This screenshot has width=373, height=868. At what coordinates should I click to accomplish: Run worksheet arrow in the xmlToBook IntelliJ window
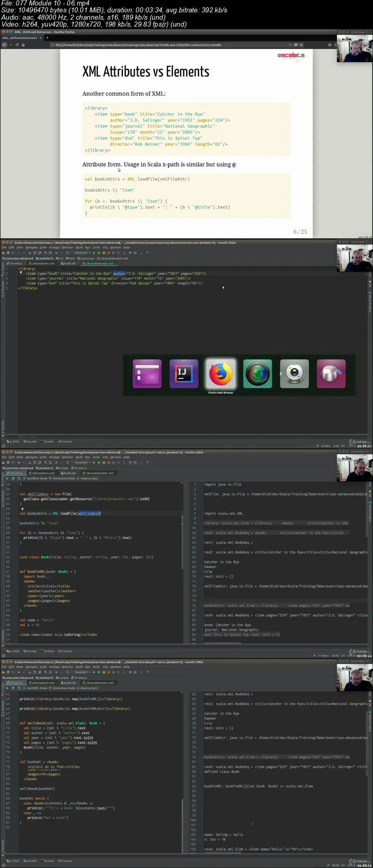[x=7, y=688]
